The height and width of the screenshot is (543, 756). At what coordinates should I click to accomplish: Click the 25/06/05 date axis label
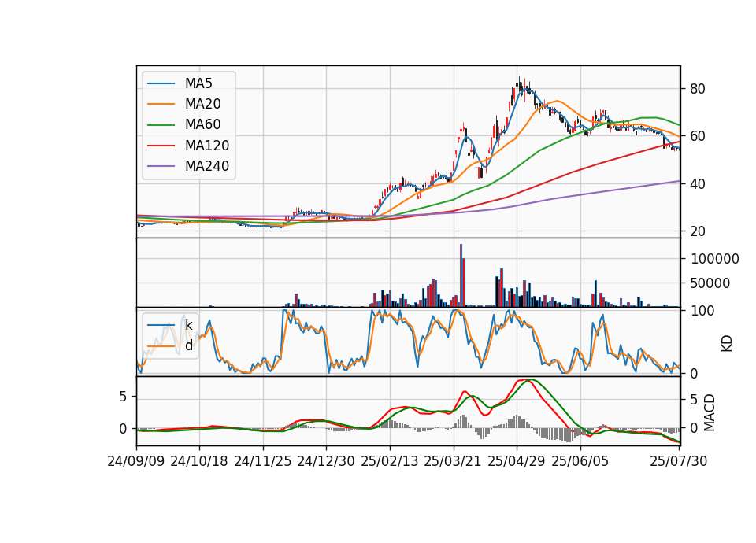(580, 462)
